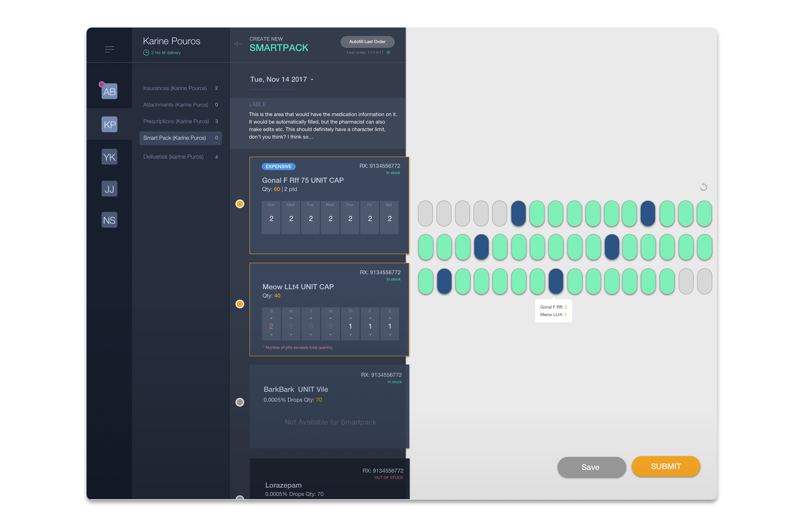Toggle radio button for BarkBark UNIT Vile
This screenshot has height=532, width=805.
click(240, 402)
